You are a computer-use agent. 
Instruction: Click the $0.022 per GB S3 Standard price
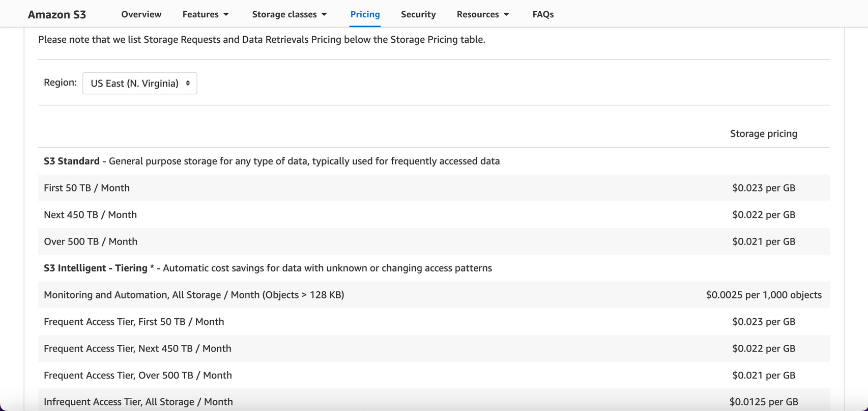coord(764,214)
